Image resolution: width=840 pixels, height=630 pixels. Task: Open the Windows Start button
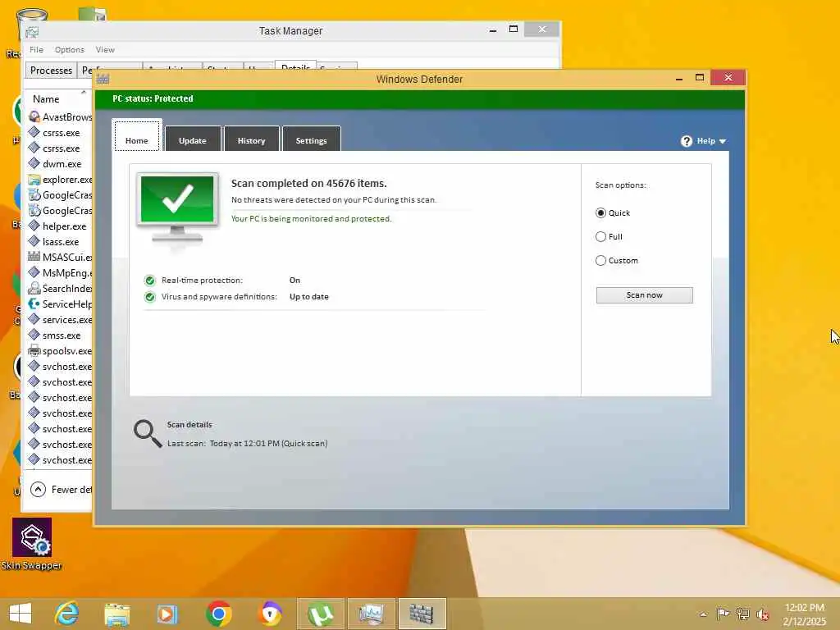tap(21, 614)
